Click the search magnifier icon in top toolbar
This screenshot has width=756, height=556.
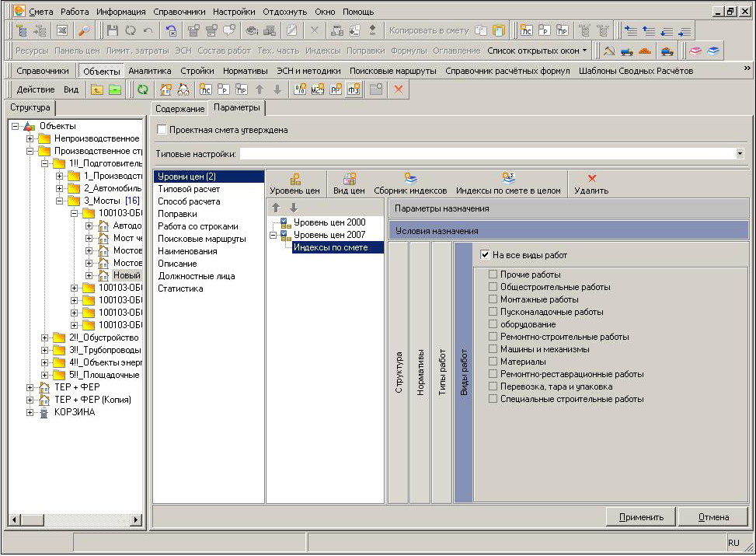[x=84, y=30]
